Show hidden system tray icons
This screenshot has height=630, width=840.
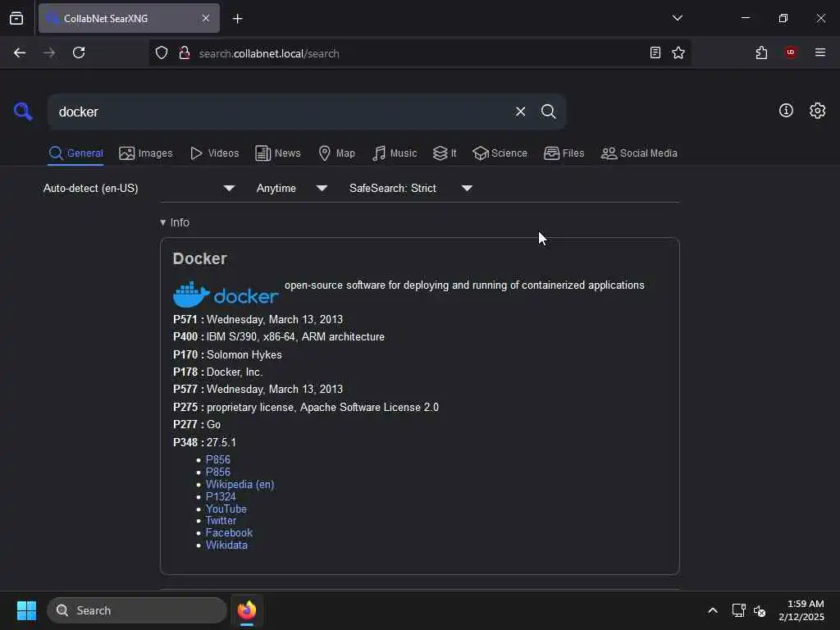[x=713, y=610]
